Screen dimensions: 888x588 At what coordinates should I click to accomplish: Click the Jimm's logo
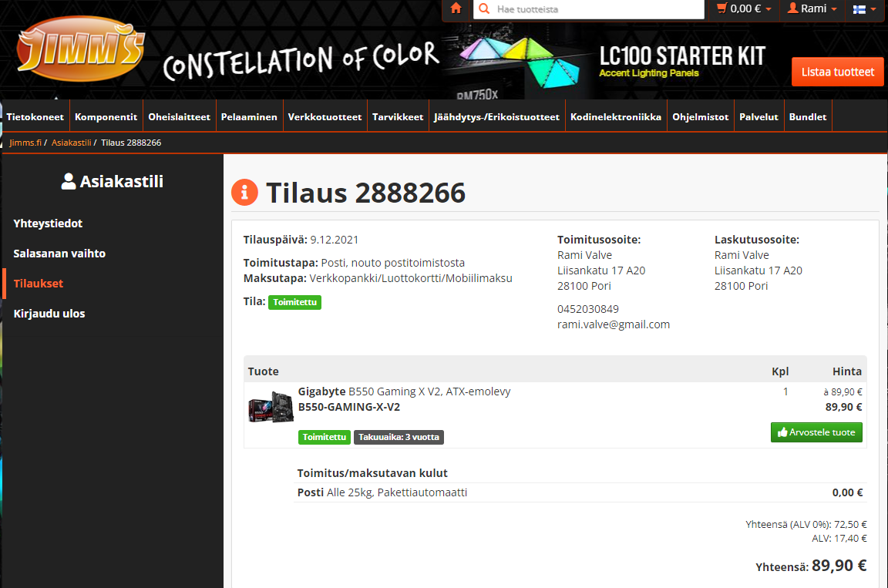pos(80,49)
